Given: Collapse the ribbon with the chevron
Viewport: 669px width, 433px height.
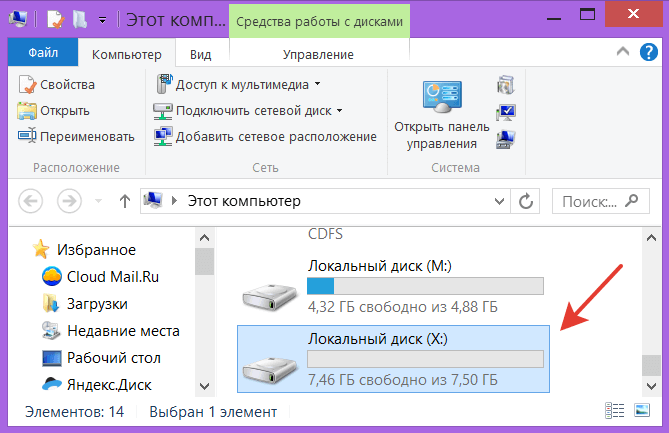Looking at the screenshot, I should 630,54.
